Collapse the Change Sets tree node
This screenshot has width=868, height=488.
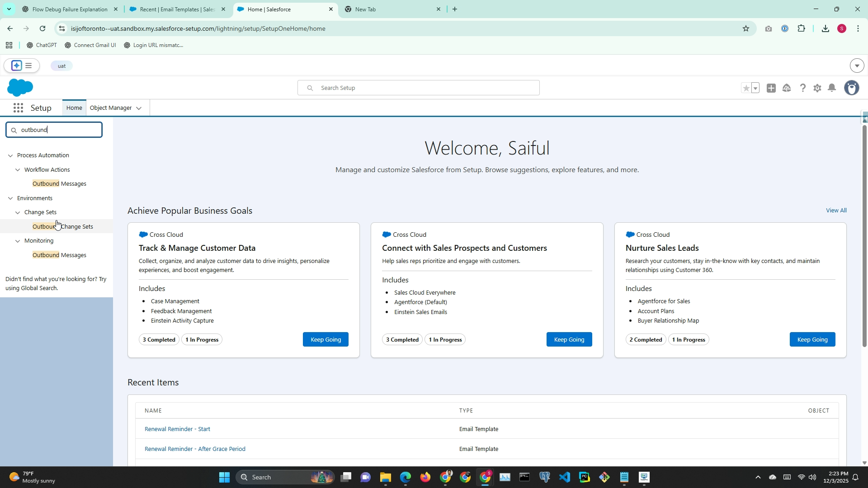click(18, 212)
